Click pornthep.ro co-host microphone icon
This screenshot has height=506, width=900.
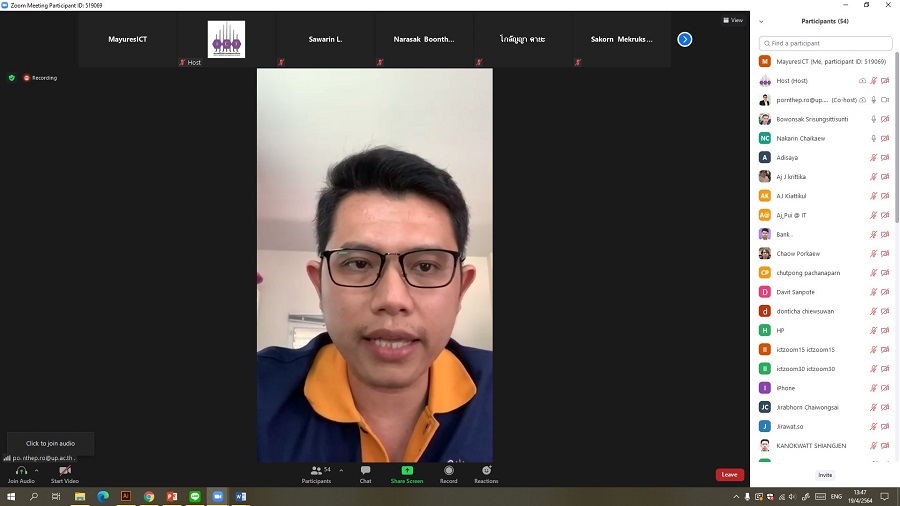874,100
